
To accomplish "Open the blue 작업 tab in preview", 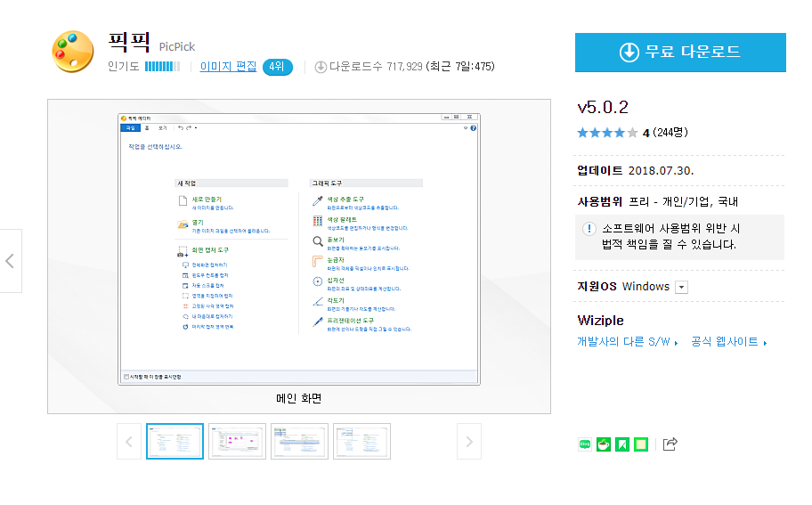I will coord(131,128).
